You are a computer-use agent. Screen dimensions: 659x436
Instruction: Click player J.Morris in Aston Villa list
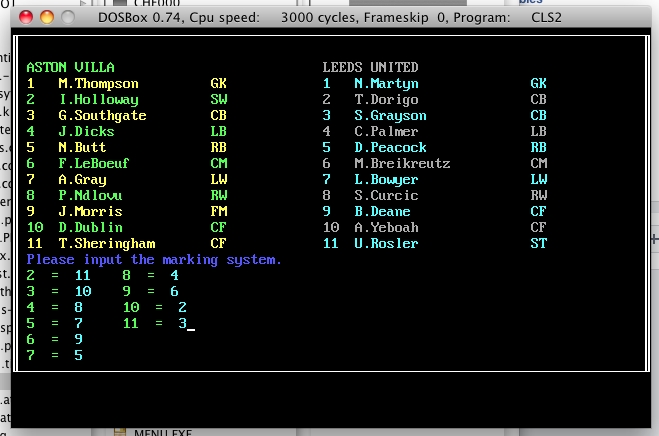point(90,211)
